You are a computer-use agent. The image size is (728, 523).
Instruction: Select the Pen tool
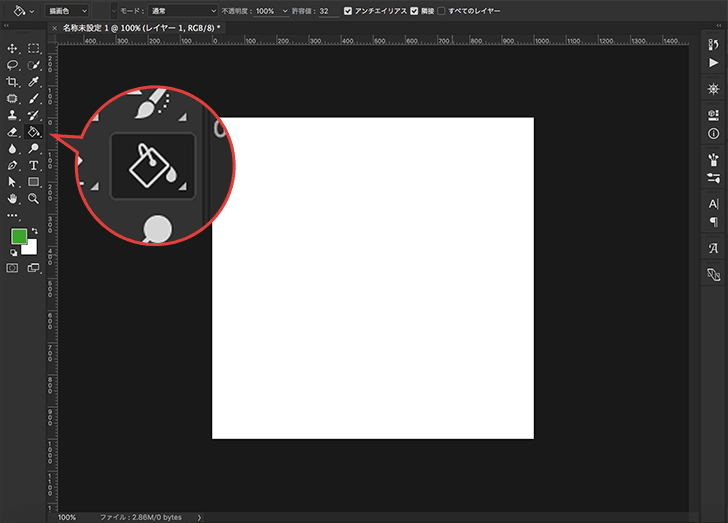(x=12, y=165)
